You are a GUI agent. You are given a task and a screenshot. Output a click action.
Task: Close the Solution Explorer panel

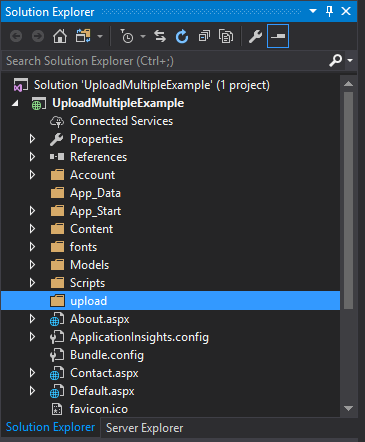(x=346, y=11)
